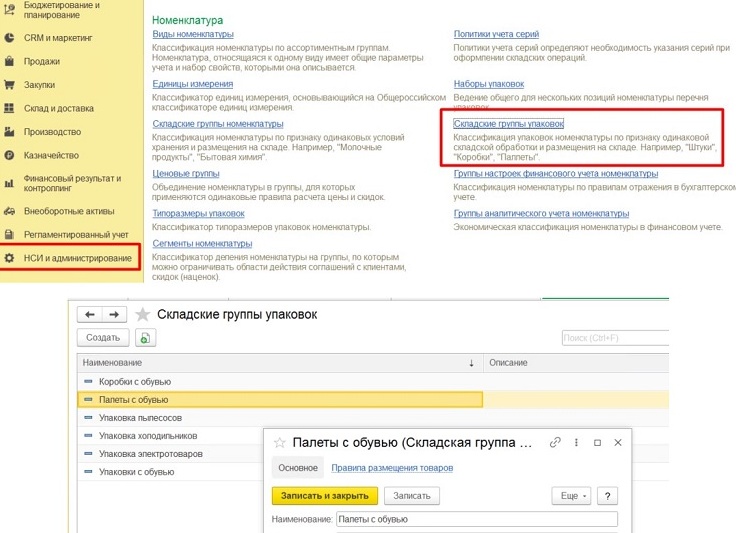
Task: Close the Палеты с обувью dialog
Action: point(618,442)
